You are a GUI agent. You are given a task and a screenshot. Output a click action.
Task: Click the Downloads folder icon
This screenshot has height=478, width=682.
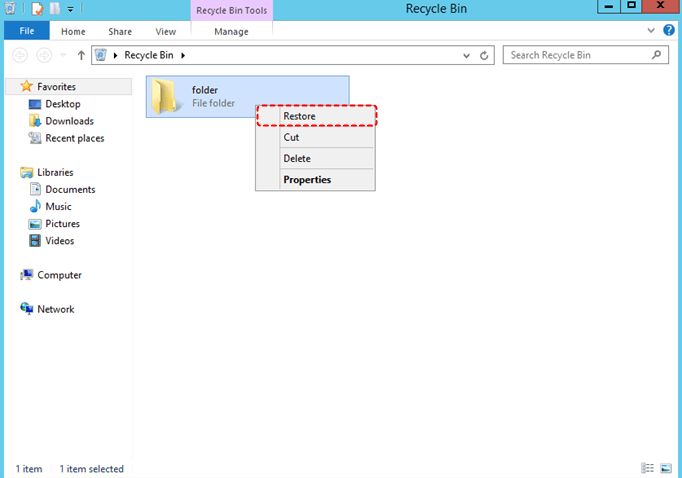35,120
